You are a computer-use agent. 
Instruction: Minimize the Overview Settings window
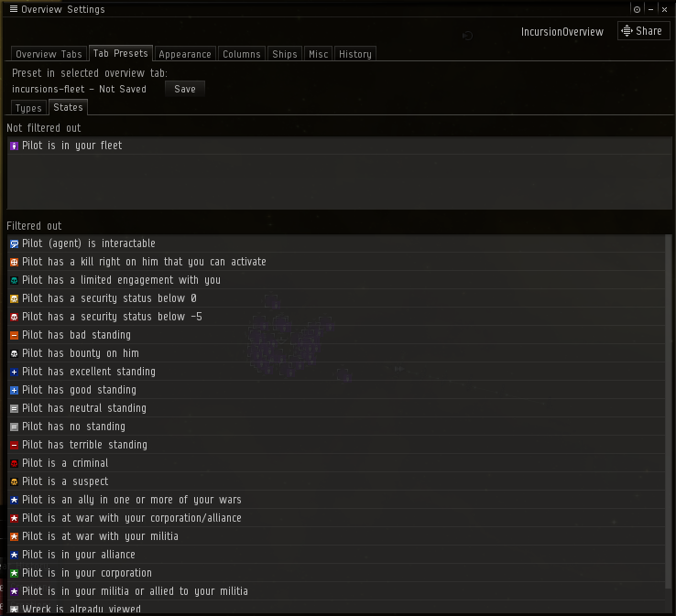coord(650,9)
